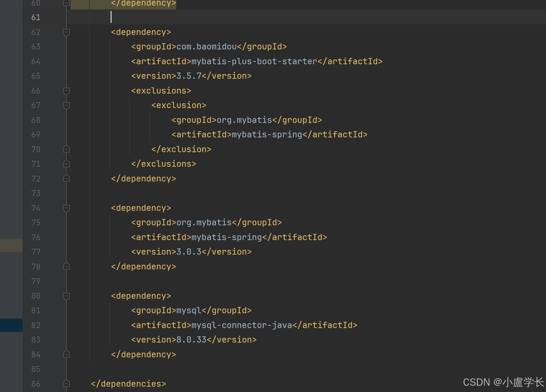Click the closing dependency tag on line 84
The height and width of the screenshot is (392, 546).
[144, 355]
